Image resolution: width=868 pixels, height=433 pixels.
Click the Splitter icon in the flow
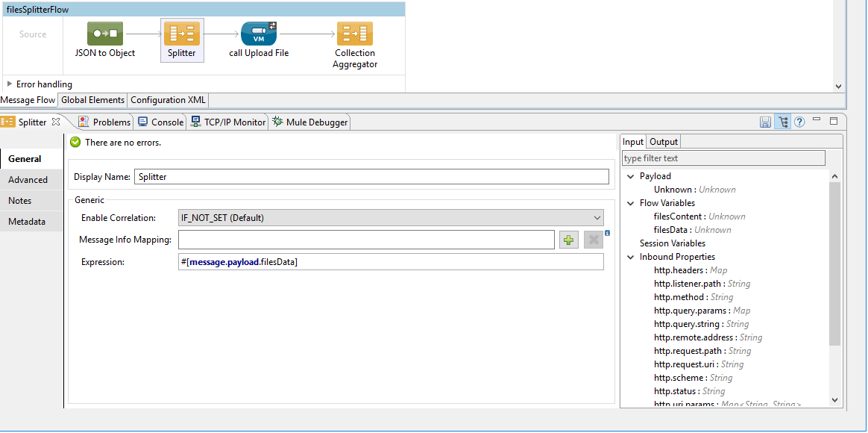coord(182,34)
